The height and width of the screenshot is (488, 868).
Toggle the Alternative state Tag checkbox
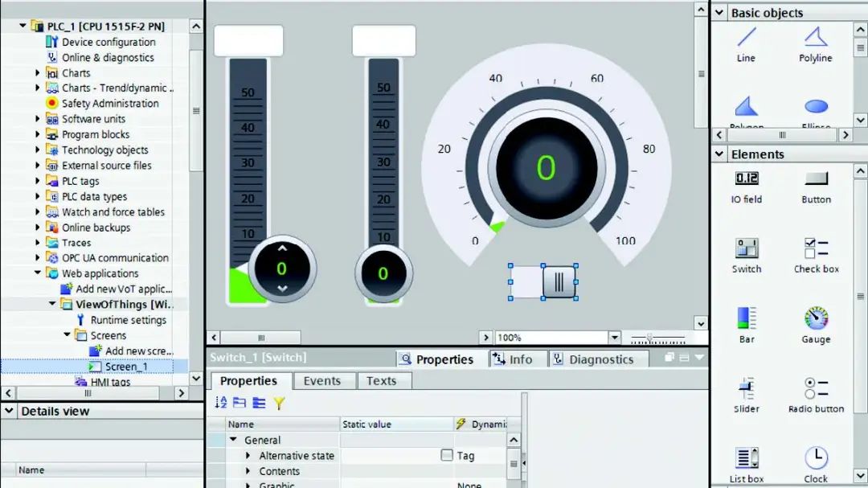coord(447,455)
